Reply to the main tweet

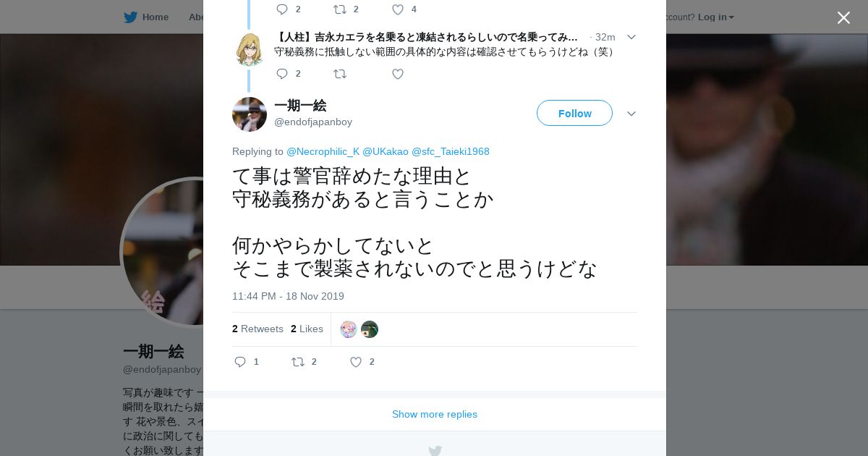click(240, 362)
